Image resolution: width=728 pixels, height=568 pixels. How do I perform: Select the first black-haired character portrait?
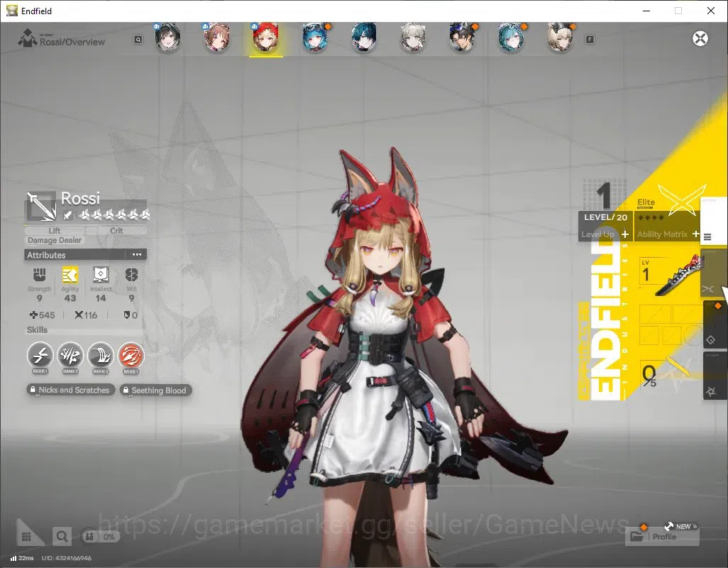click(x=167, y=38)
